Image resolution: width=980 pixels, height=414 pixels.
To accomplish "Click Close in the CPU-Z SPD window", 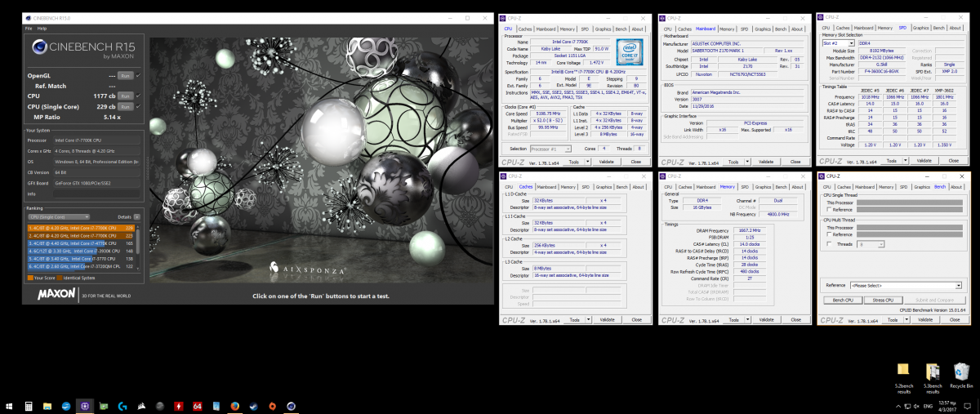I will click(952, 162).
